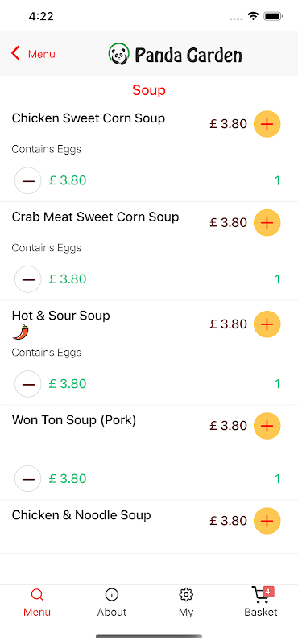Add Chicken & Noodle Soup to basket

click(x=267, y=521)
